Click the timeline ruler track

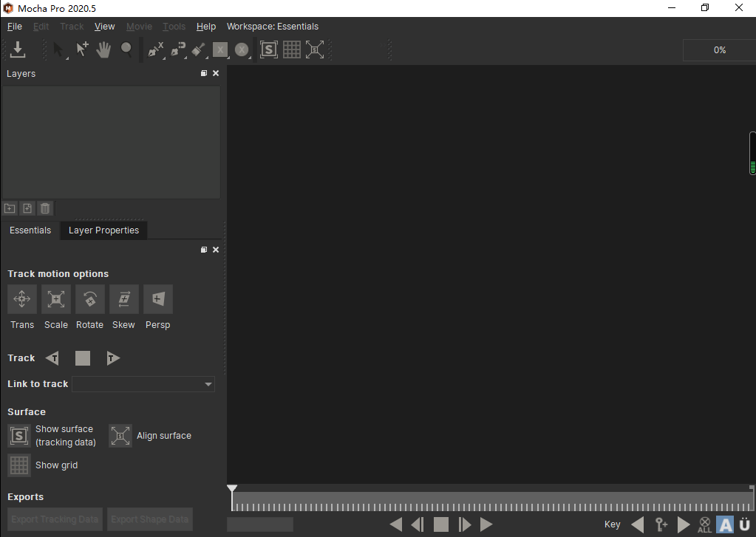point(491,502)
